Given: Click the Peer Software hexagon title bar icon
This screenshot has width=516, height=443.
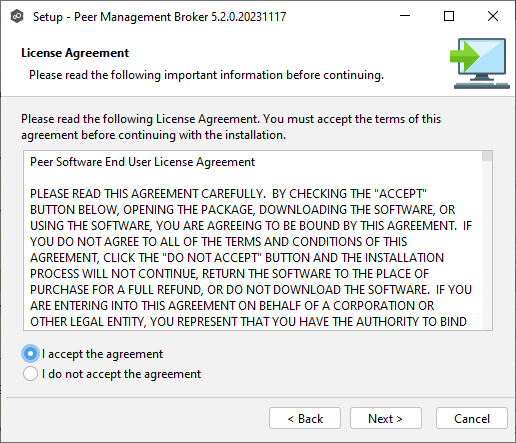Looking at the screenshot, I should click(17, 16).
